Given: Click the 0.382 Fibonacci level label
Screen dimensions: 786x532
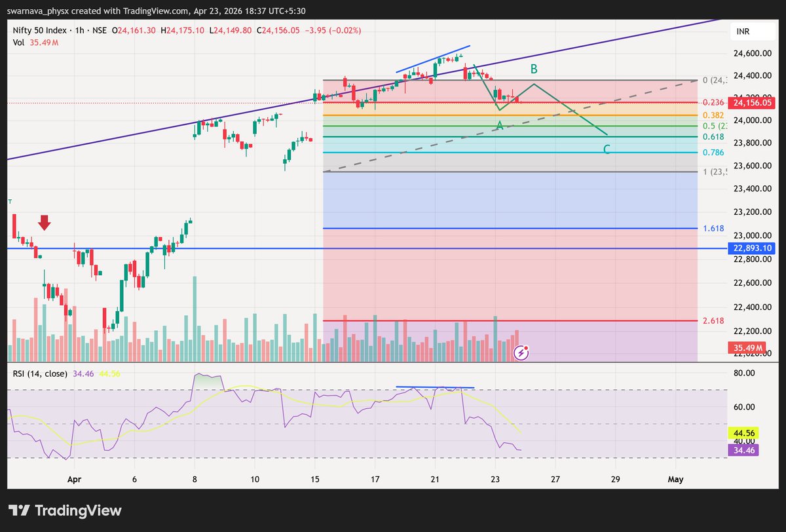Looking at the screenshot, I should pyautogui.click(x=713, y=115).
